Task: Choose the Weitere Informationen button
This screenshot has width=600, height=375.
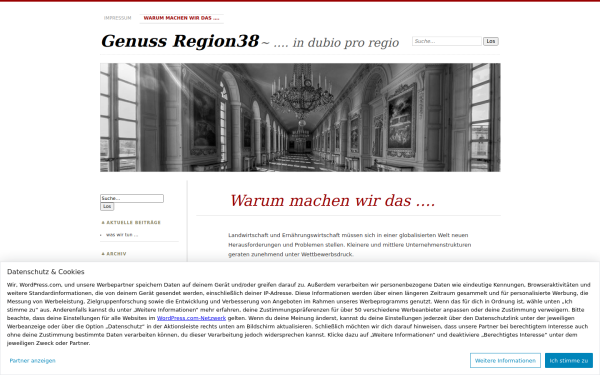Action: 505,360
